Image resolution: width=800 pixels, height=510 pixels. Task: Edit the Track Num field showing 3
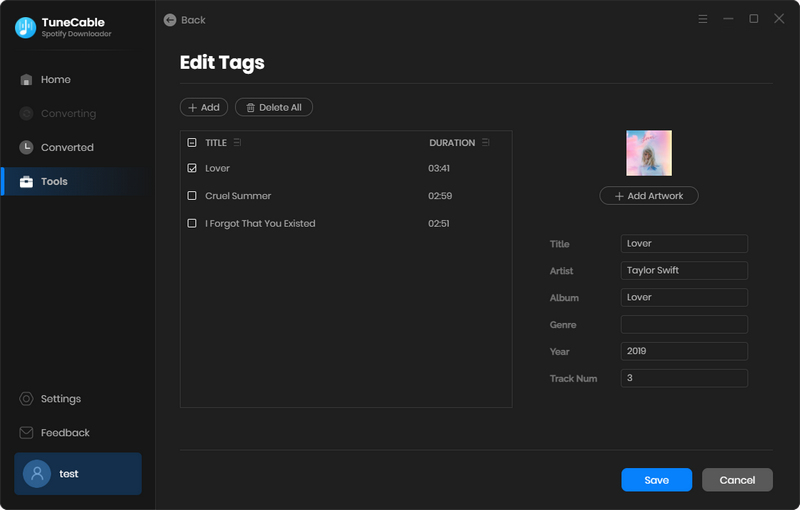[684, 378]
